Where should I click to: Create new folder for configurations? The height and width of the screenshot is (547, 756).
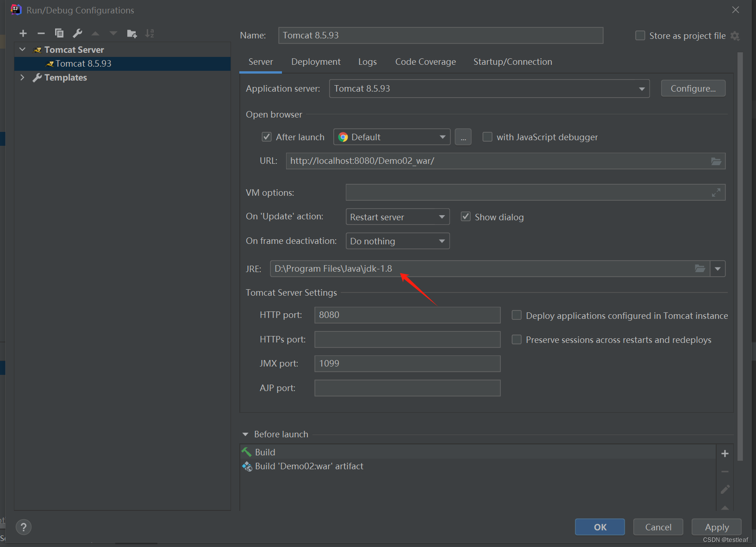(132, 33)
